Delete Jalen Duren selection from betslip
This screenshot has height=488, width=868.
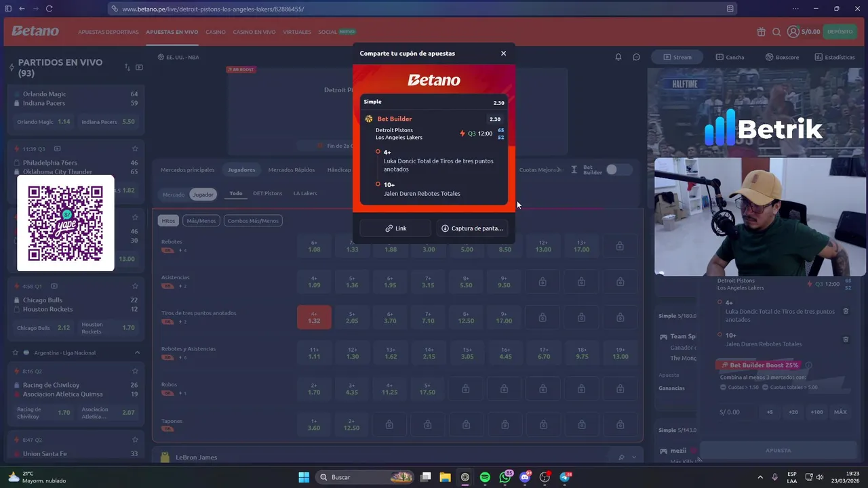coord(846,339)
